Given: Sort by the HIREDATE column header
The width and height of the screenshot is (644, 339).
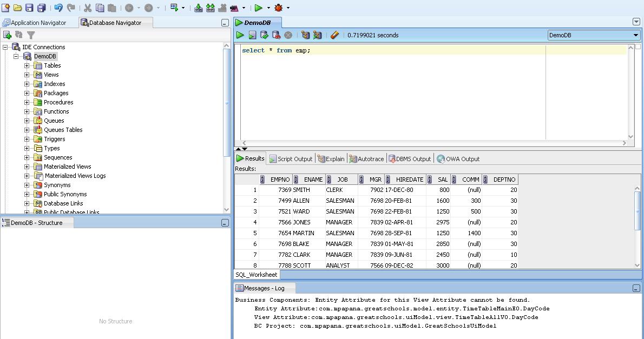Looking at the screenshot, I should click(x=405, y=180).
